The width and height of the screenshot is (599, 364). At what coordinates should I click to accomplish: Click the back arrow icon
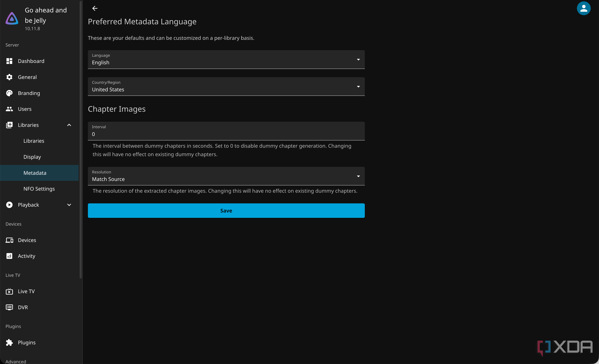click(95, 8)
